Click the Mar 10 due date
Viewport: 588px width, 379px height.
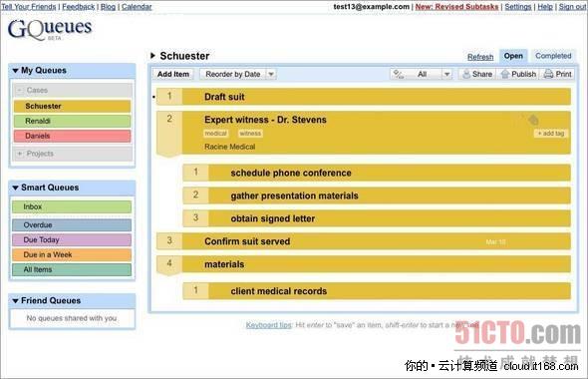[495, 242]
